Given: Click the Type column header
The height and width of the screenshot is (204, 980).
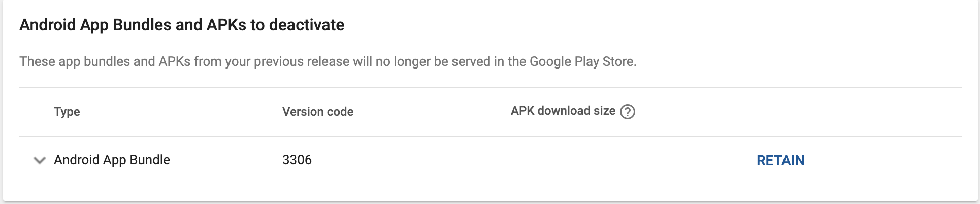Looking at the screenshot, I should point(67,112).
